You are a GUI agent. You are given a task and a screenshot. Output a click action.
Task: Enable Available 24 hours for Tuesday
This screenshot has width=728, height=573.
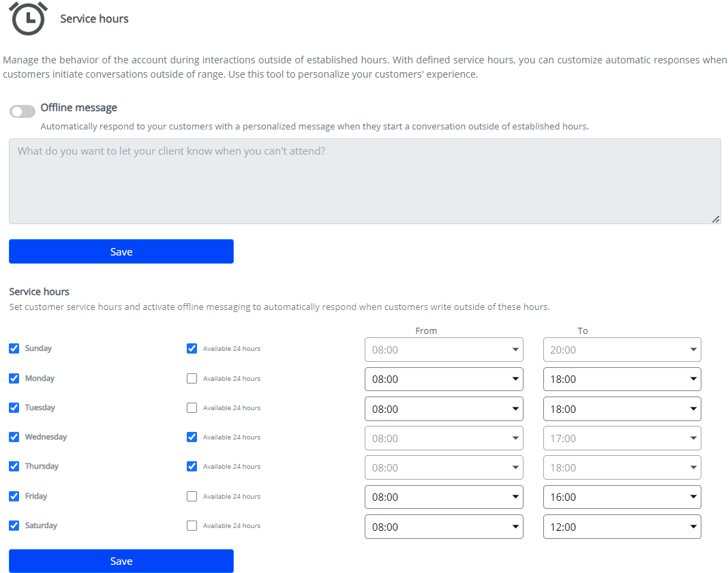(x=192, y=407)
